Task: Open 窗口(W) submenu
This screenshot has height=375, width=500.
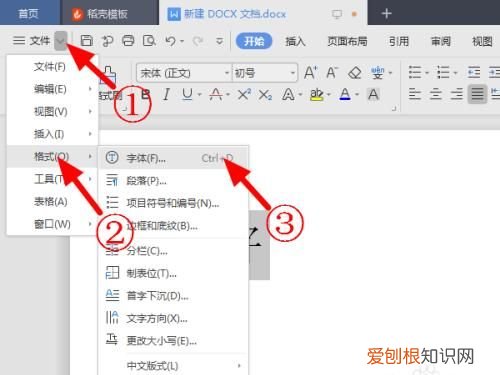Action: 52,224
